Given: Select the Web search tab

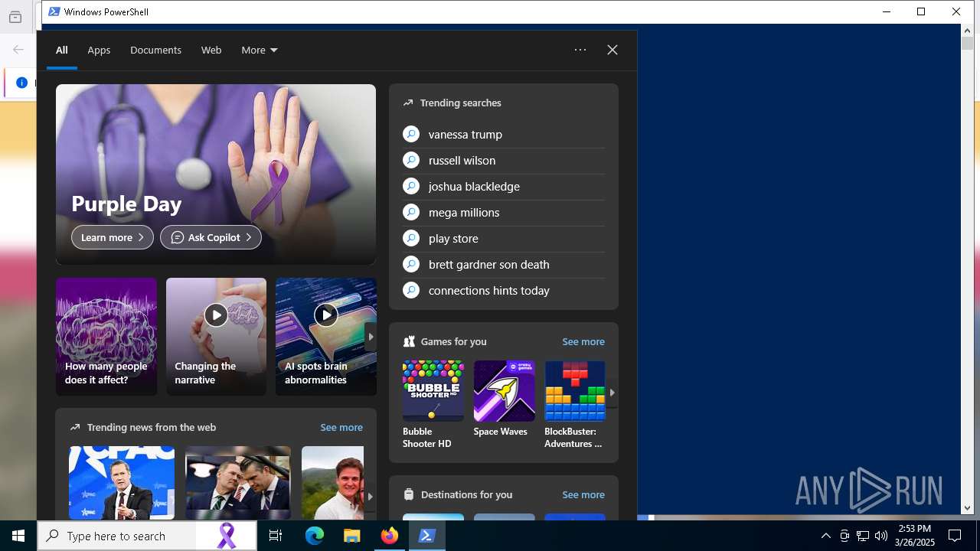Looking at the screenshot, I should coord(211,50).
